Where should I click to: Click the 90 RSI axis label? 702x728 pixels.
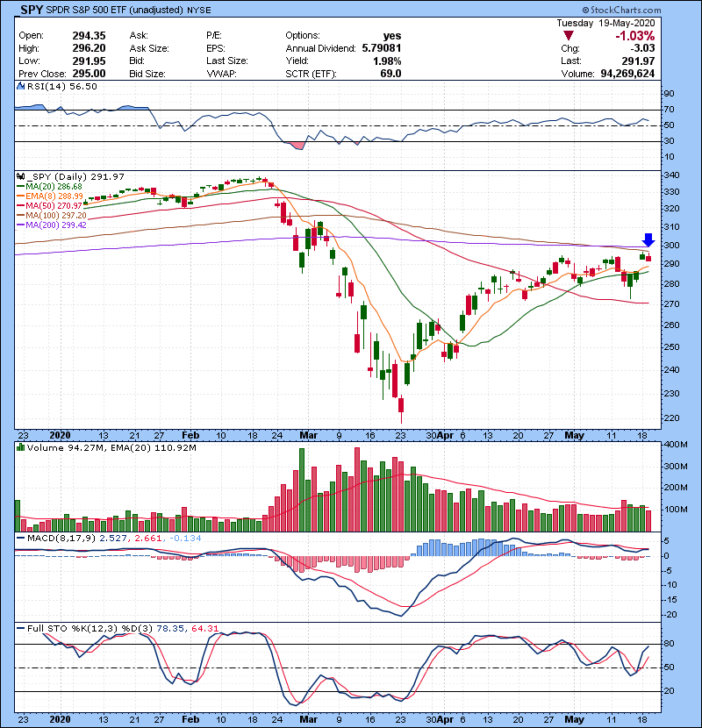[669, 94]
